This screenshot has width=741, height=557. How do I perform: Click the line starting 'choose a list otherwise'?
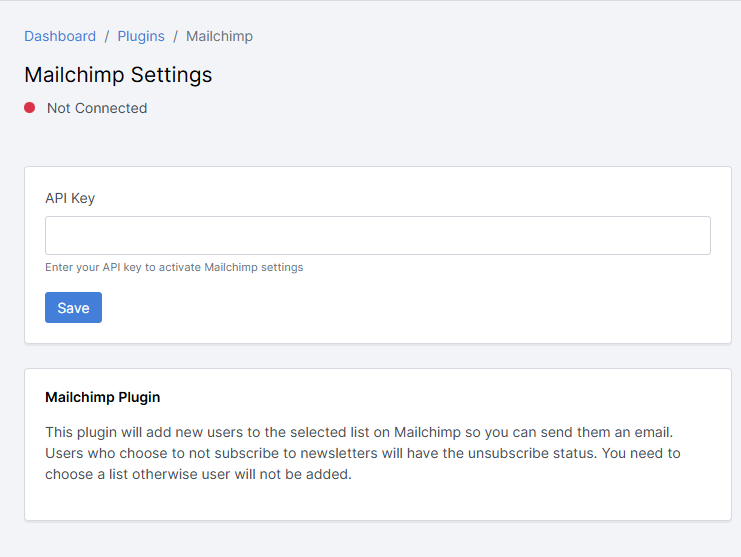click(198, 474)
